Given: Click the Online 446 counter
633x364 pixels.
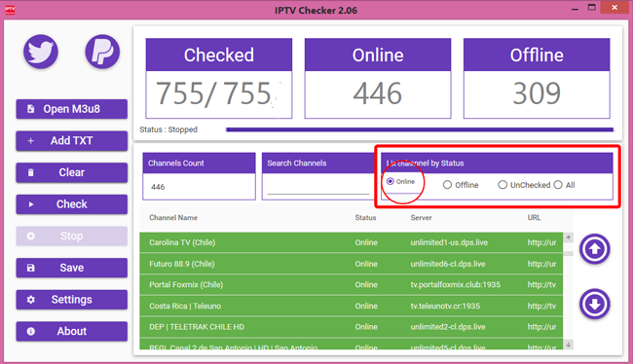Looking at the screenshot, I should pyautogui.click(x=378, y=78).
